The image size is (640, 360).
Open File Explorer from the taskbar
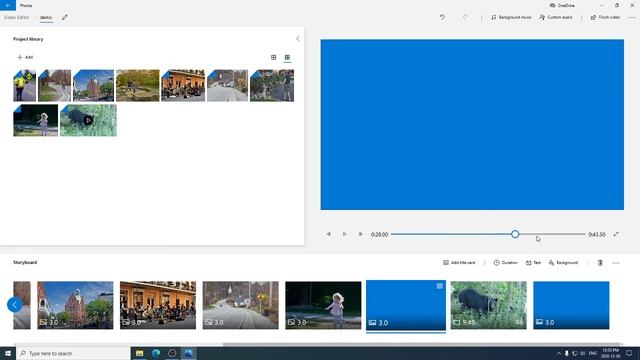[x=140, y=353]
